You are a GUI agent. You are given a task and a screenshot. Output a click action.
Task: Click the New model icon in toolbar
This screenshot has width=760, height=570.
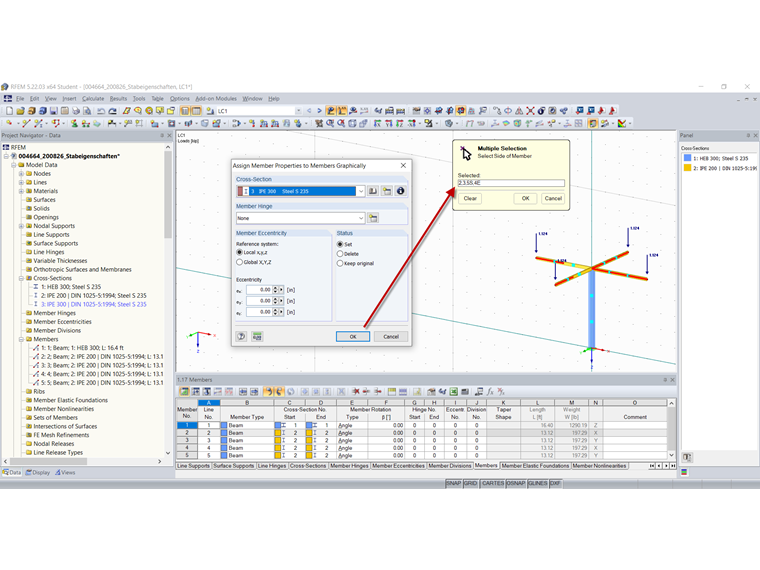(x=9, y=111)
